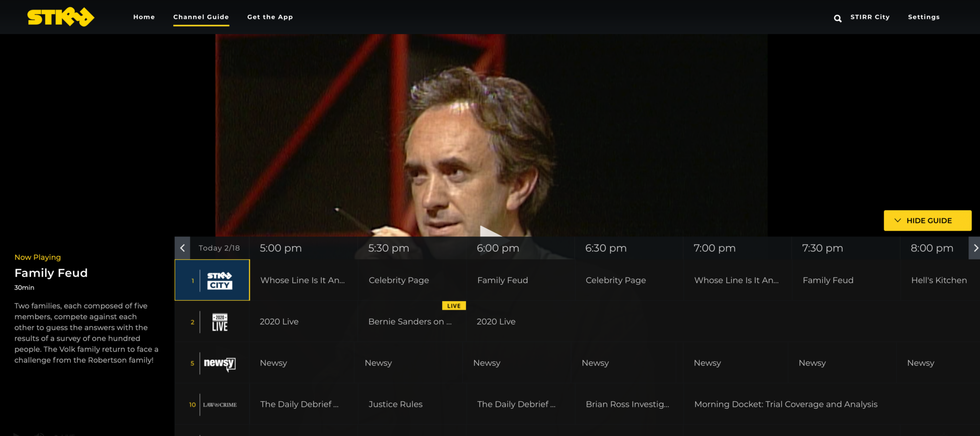
Task: Open the Channel Guide tab
Action: coord(201,17)
